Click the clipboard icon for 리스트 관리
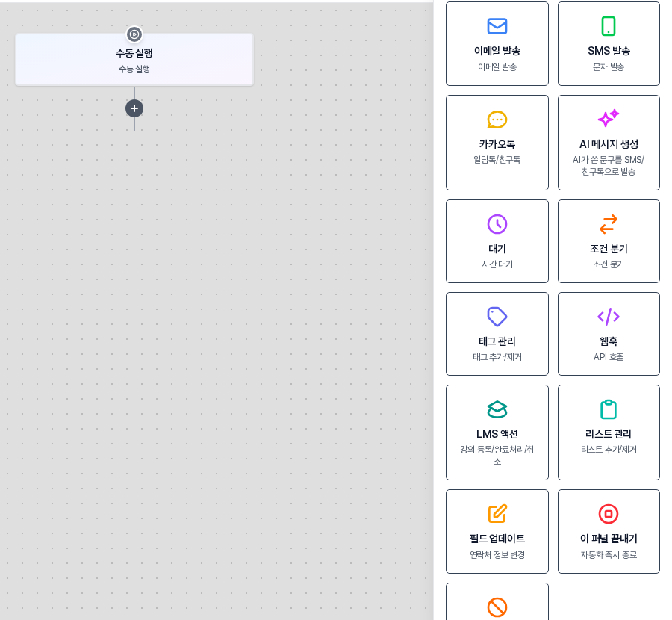The width and height of the screenshot is (672, 620). (609, 409)
